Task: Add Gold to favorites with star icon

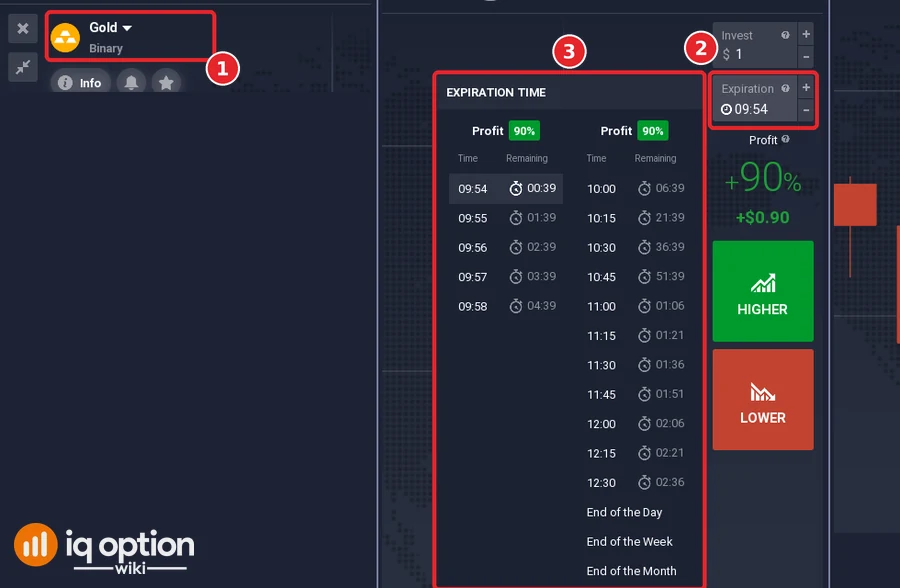Action: tap(166, 83)
